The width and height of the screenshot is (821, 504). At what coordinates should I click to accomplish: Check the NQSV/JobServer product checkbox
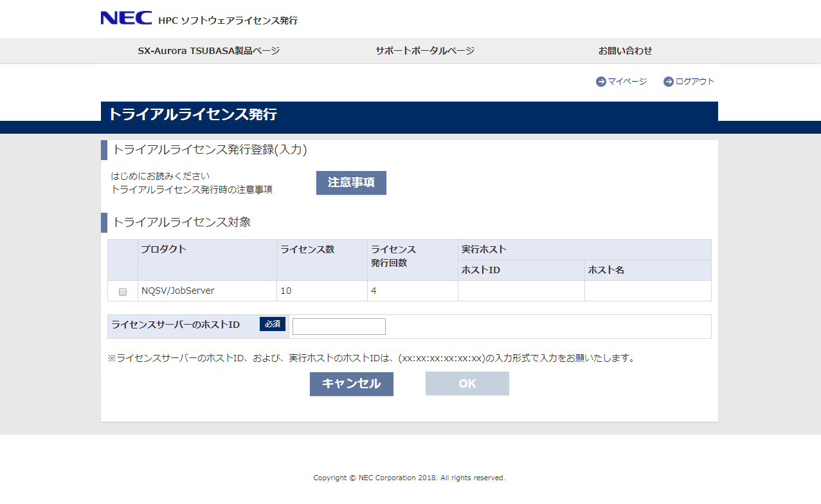tap(123, 292)
